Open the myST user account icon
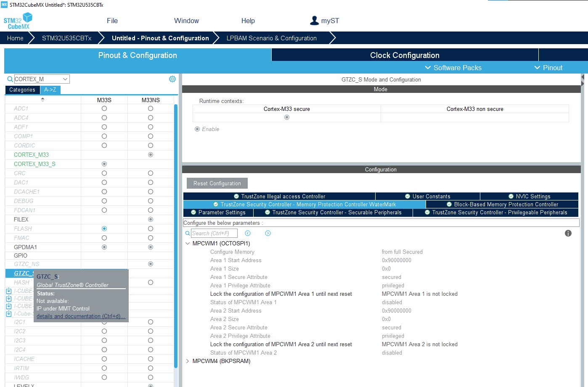This screenshot has height=387, width=588. pyautogui.click(x=314, y=21)
